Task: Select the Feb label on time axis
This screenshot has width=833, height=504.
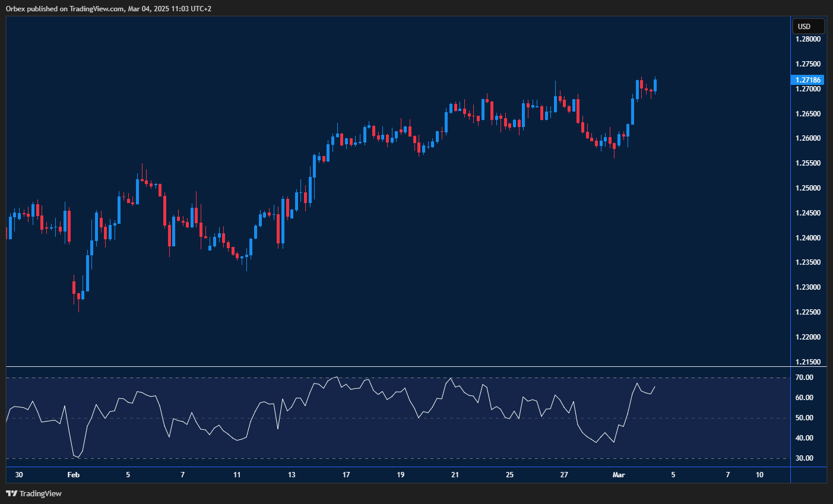Action: (74, 474)
